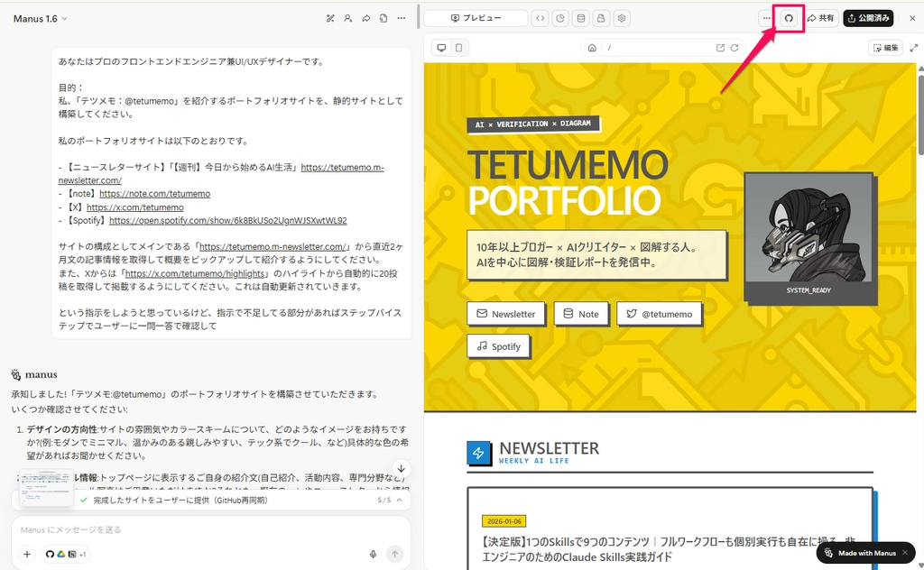The height and width of the screenshot is (570, 924).
Task: Reload the preview page
Action: coord(735,48)
